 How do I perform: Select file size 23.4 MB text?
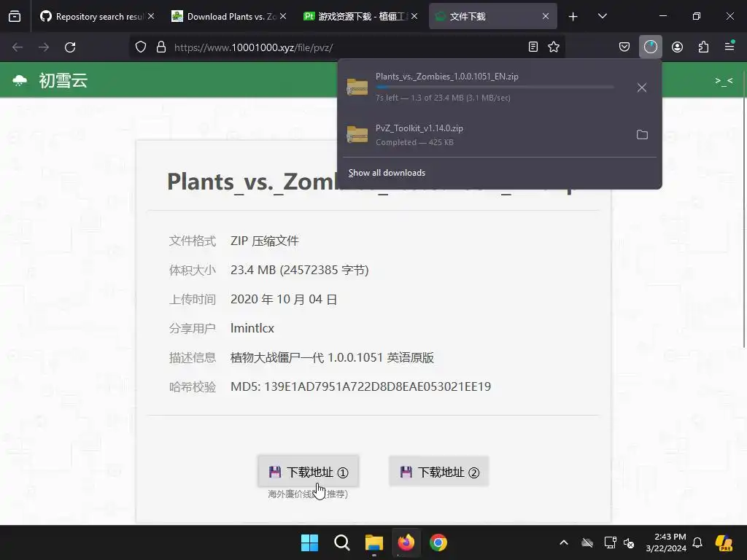pos(300,270)
